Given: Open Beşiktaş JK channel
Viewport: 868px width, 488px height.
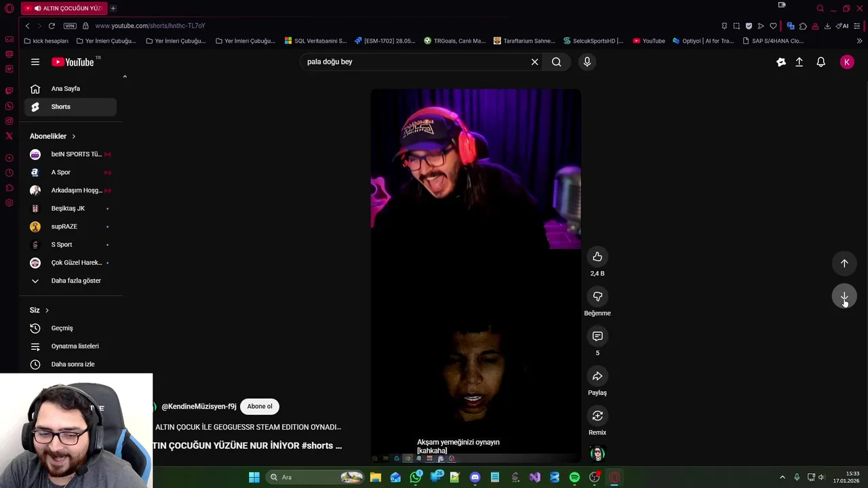Looking at the screenshot, I should (71, 208).
